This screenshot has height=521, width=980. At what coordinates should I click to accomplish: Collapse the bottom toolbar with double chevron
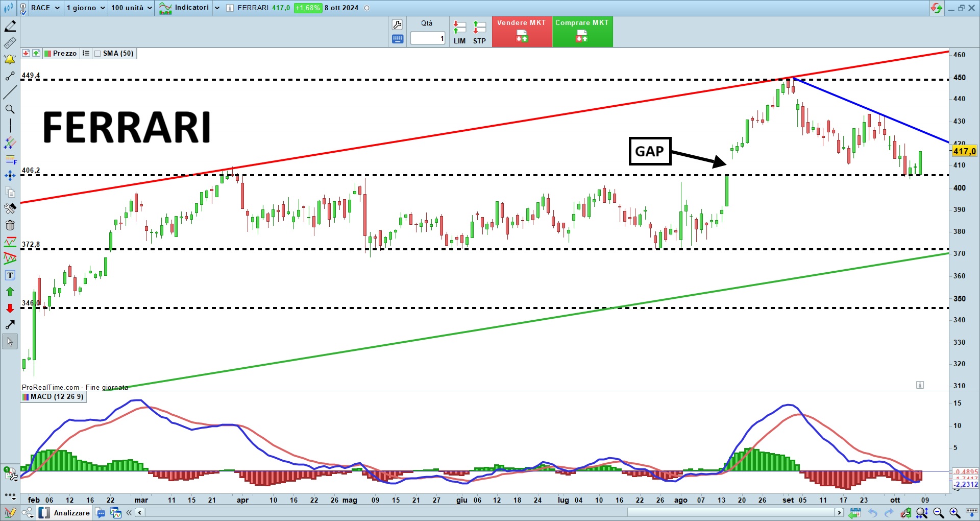point(129,512)
